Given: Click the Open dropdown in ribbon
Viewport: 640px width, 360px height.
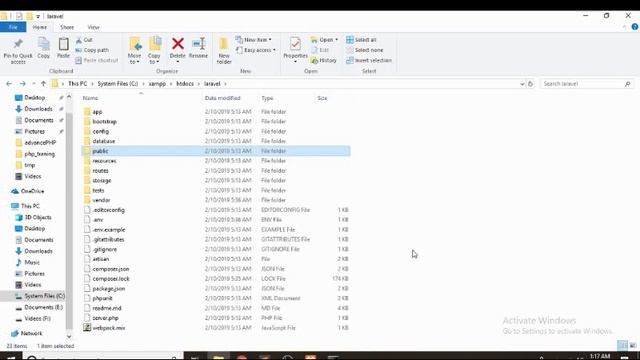Looking at the screenshot, I should [324, 40].
